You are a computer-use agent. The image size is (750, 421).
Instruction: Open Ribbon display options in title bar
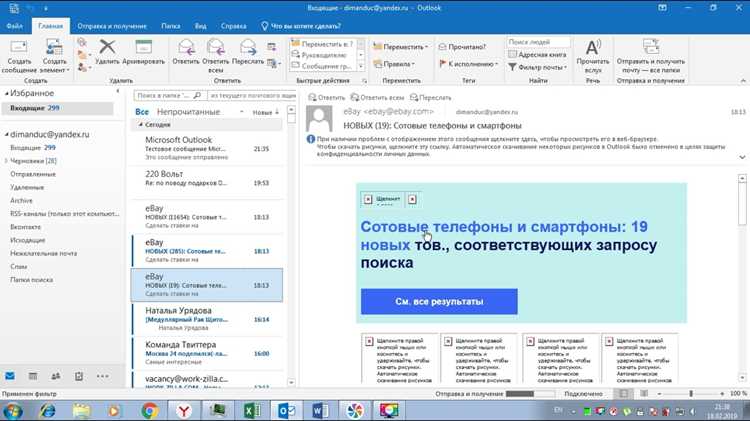662,8
